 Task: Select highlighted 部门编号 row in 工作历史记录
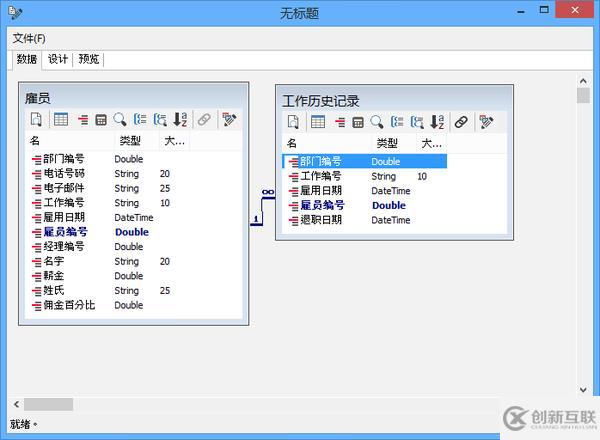[x=365, y=161]
